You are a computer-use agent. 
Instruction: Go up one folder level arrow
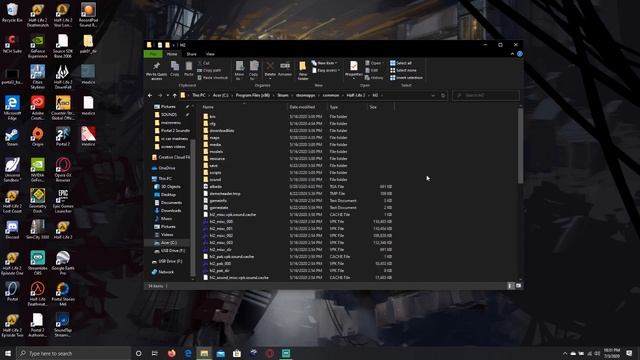click(175, 96)
